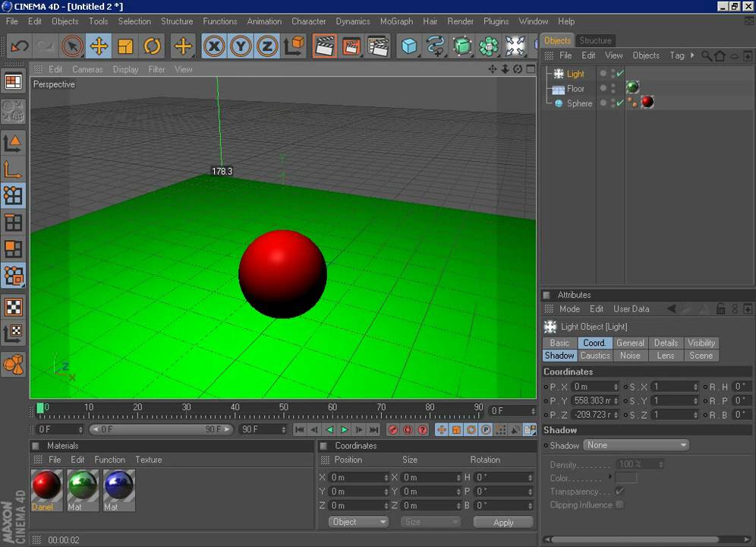Click the red material tag on Sphere
Screen dimensions: 756x547
[647, 102]
